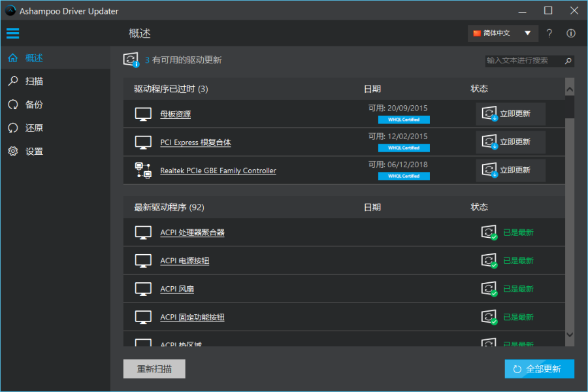Click the search magnifier icon in search box
The image size is (588, 392).
point(568,61)
